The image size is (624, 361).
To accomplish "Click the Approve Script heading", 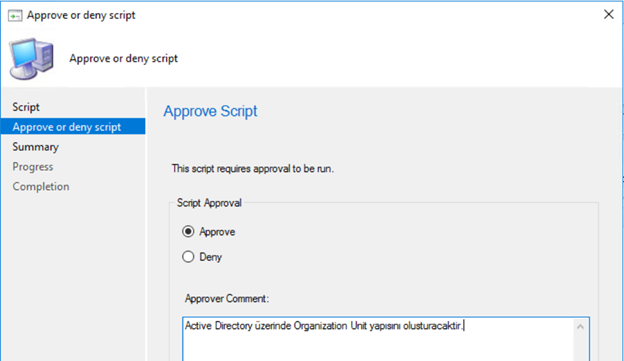I will [x=210, y=111].
